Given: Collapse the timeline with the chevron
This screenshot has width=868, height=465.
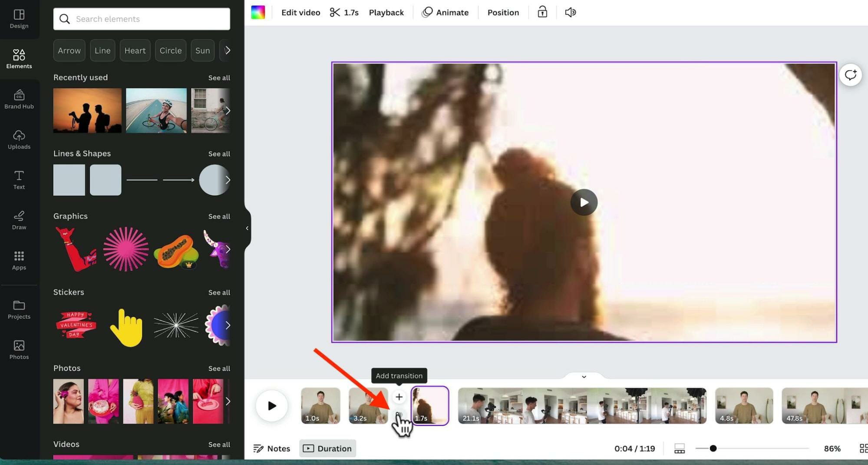Looking at the screenshot, I should pyautogui.click(x=583, y=377).
